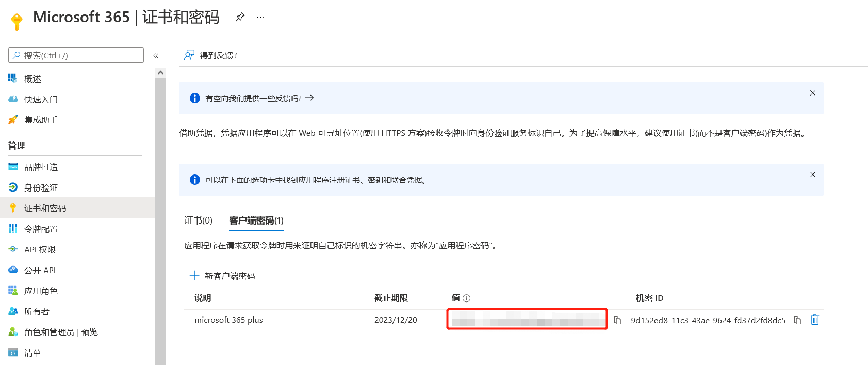Select the 客户端密码(1) tab
Image resolution: width=868 pixels, height=365 pixels.
coord(256,220)
